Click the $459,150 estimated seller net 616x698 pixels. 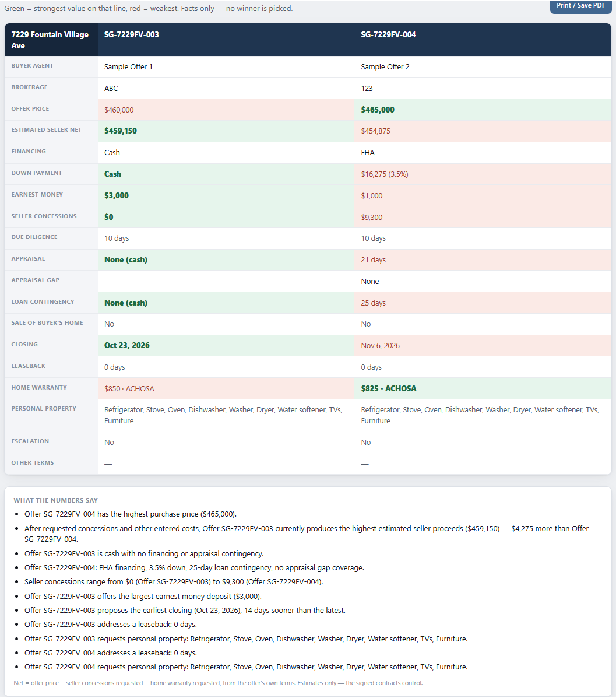121,131
